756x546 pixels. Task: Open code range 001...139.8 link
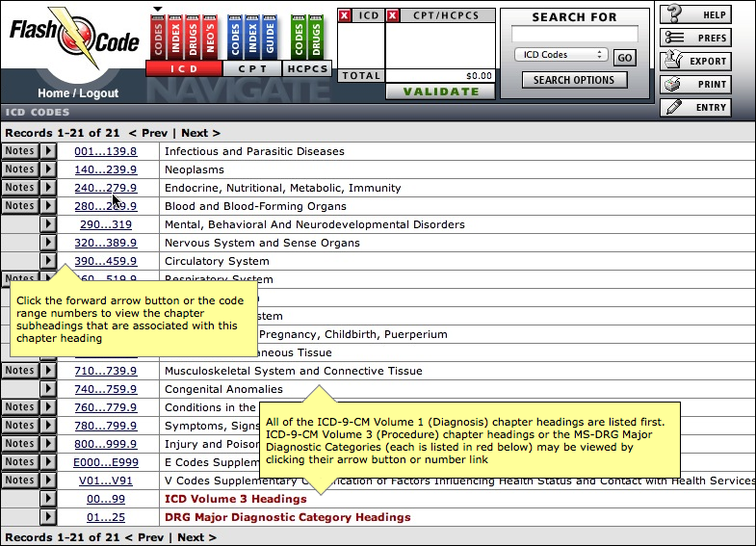(x=106, y=151)
